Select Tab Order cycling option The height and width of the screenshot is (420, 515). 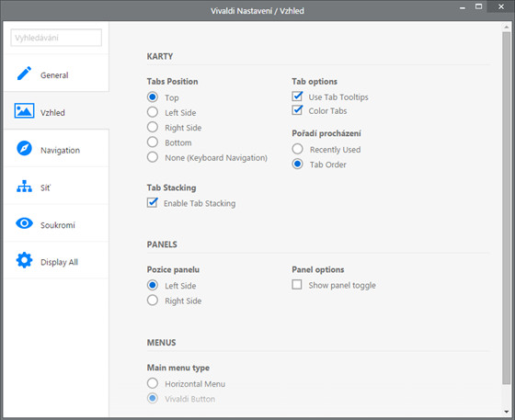pyautogui.click(x=298, y=165)
